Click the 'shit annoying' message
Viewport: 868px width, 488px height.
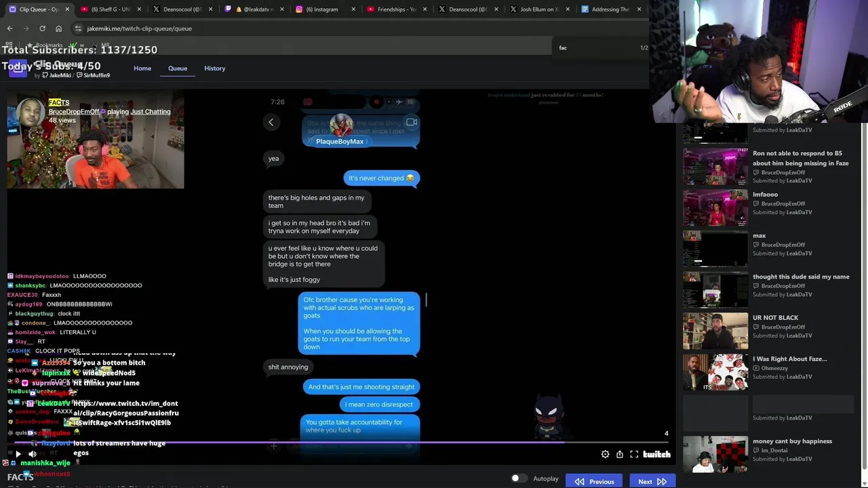click(x=288, y=367)
